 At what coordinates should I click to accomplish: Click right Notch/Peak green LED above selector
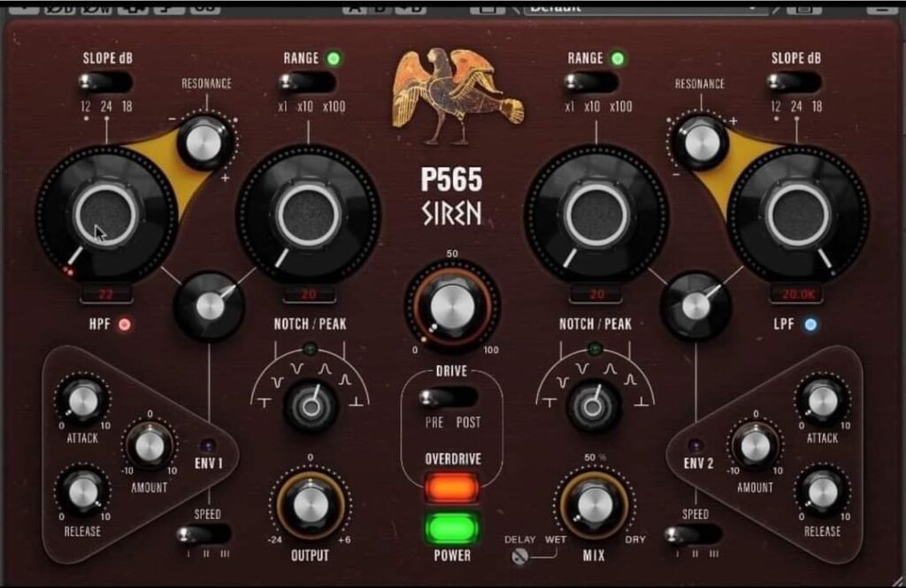click(x=595, y=349)
